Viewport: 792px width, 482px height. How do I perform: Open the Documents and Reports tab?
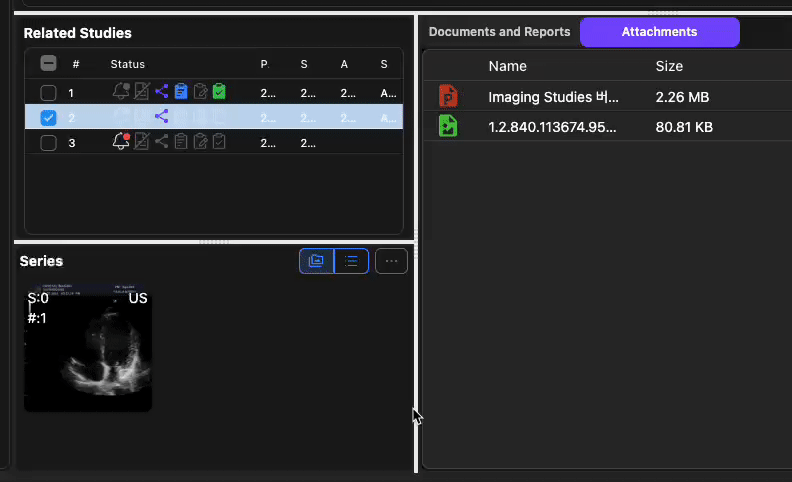(499, 32)
